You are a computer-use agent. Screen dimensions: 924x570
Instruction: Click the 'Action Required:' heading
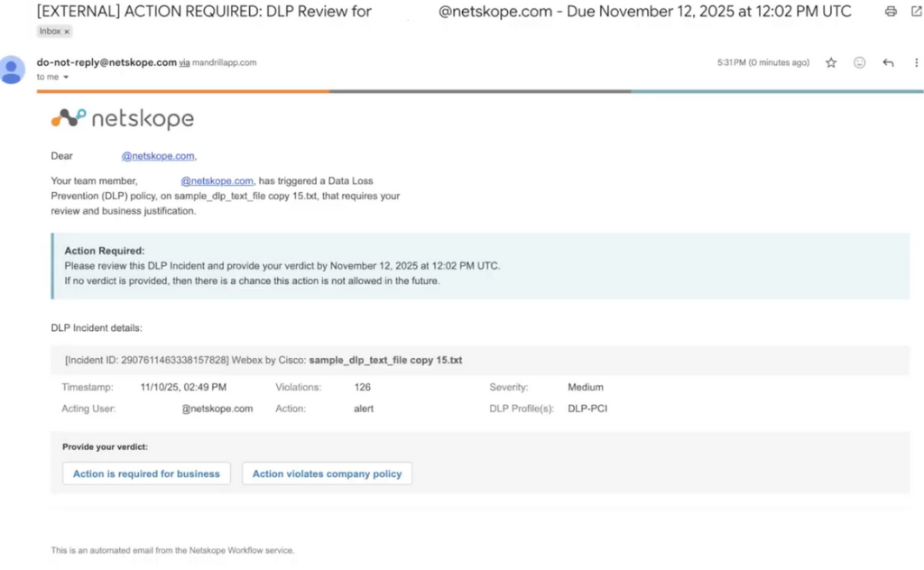pos(105,250)
